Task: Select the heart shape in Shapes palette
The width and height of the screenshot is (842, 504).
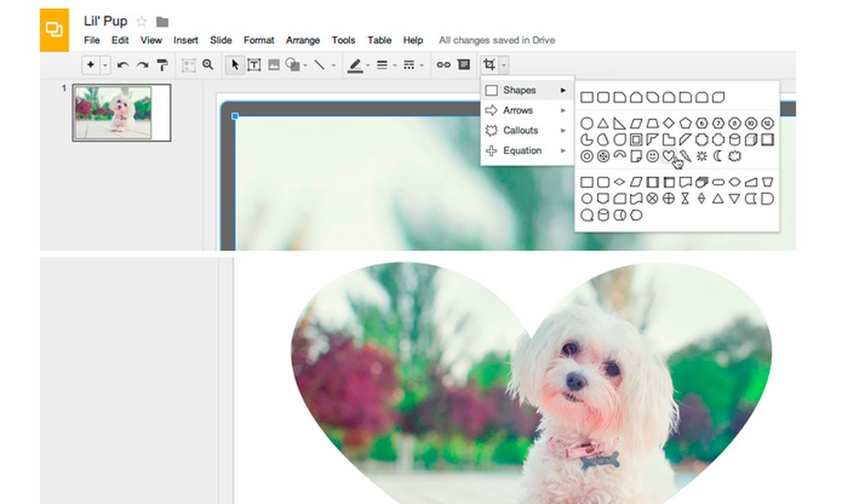Action: coord(668,156)
